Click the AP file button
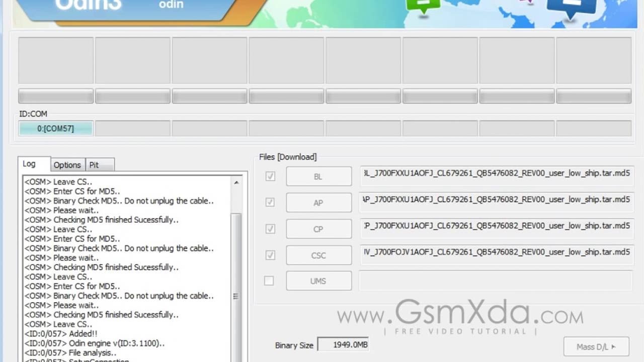The width and height of the screenshot is (644, 362). point(318,203)
